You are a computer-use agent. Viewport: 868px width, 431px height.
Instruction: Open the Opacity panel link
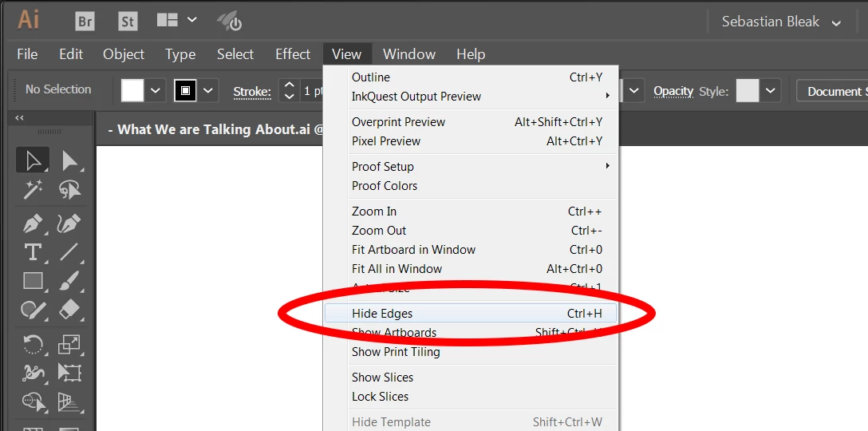[x=673, y=92]
